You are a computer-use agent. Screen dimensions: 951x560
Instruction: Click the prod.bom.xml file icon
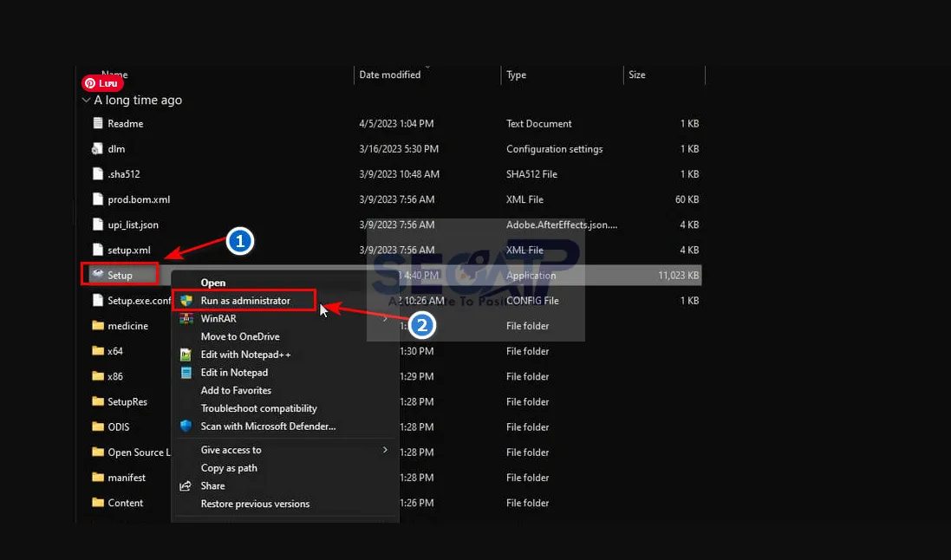click(96, 199)
